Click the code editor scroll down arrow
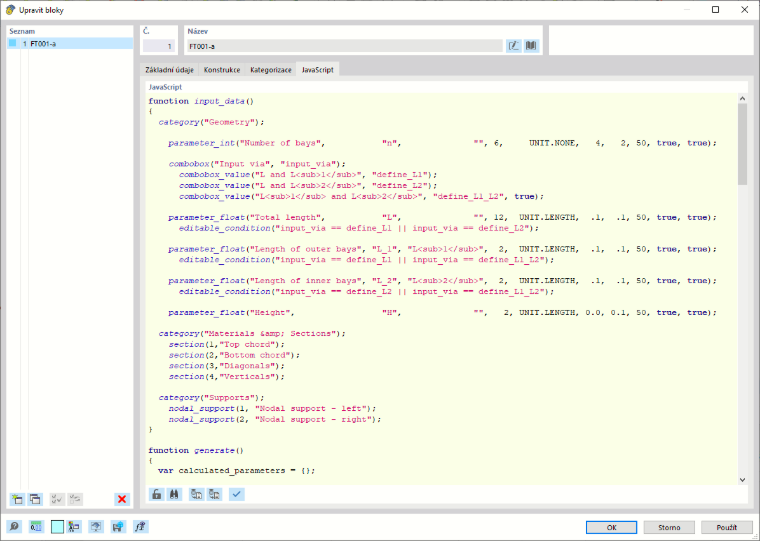The width and height of the screenshot is (760, 541). click(743, 479)
